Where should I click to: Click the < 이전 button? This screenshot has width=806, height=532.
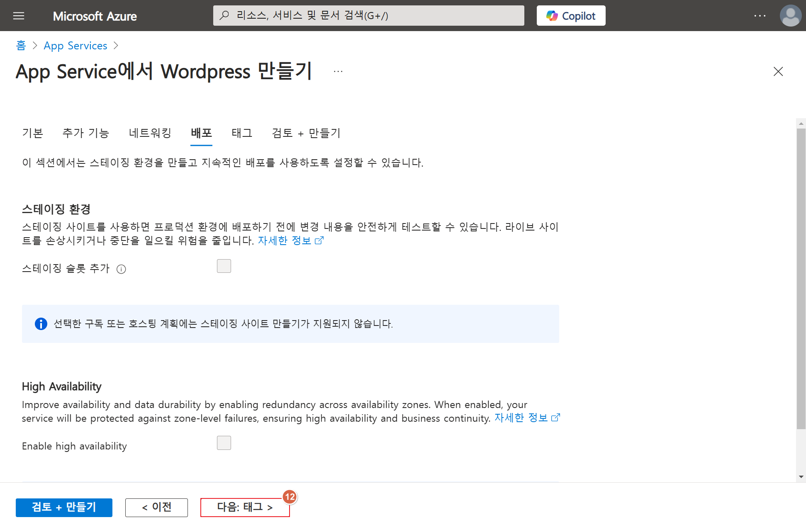coord(156,508)
